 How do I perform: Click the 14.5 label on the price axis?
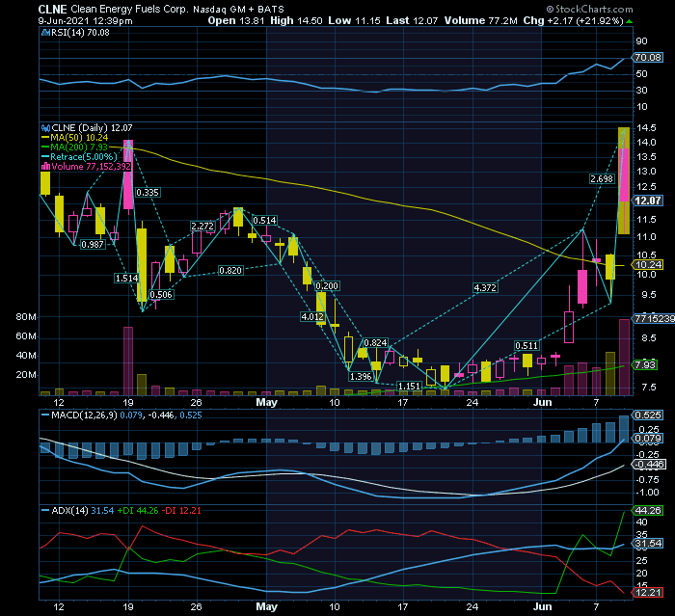click(x=647, y=128)
